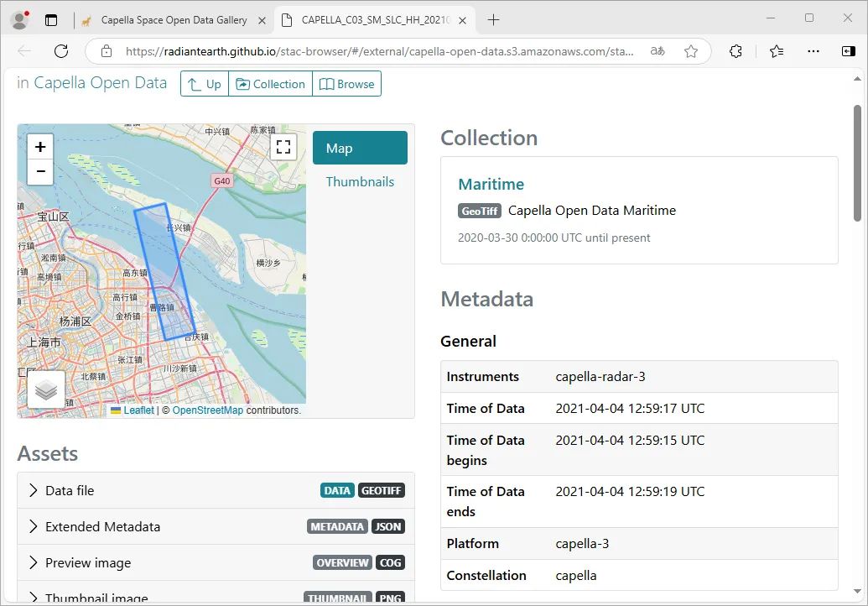Select the Map tab
Viewport: 868px width, 606px height.
360,148
